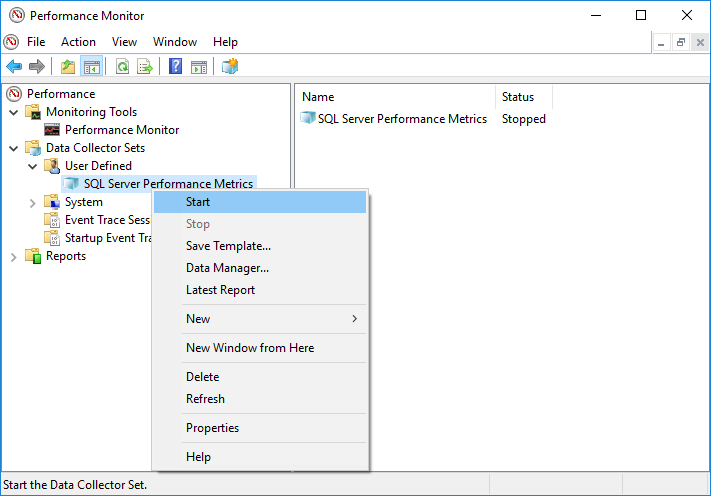Click the new Data Collector Set toolbar icon
Image resolution: width=711 pixels, height=496 pixels.
pos(230,66)
